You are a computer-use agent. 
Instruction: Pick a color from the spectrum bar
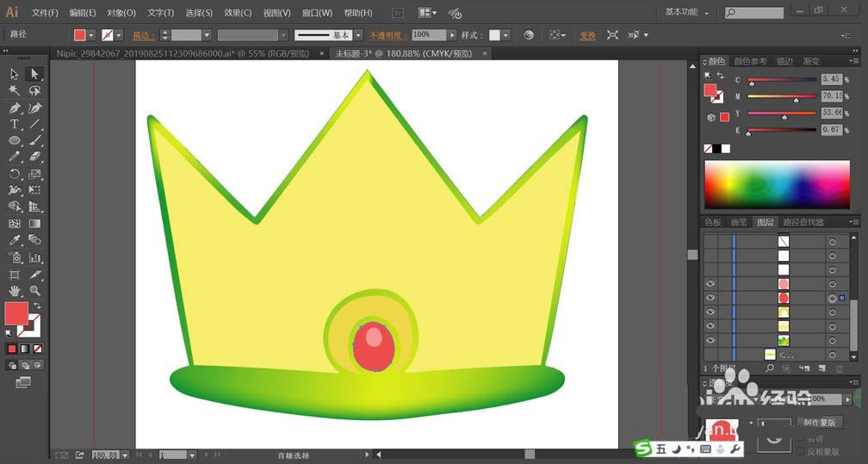click(777, 185)
